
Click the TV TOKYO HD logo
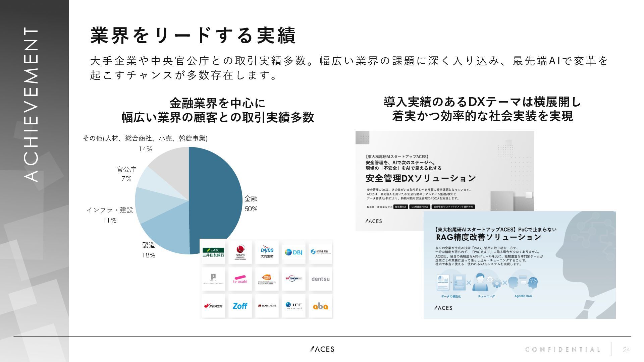pos(293,279)
